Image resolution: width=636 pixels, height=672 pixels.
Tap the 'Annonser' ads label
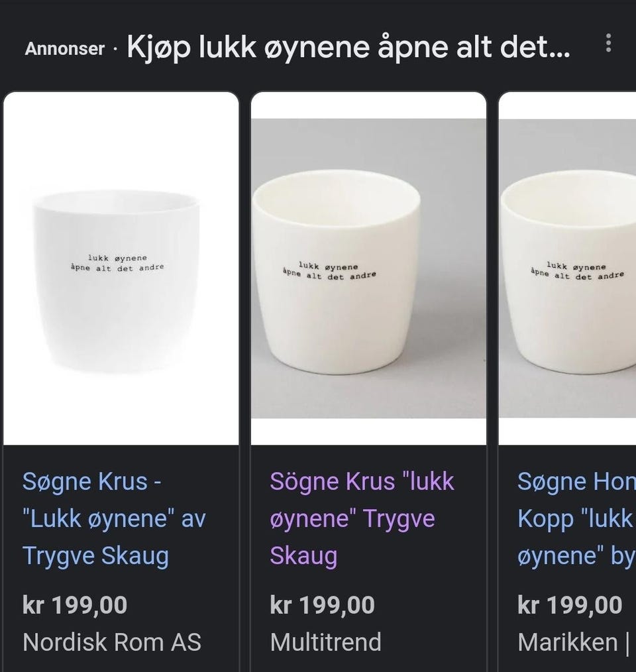click(x=65, y=48)
